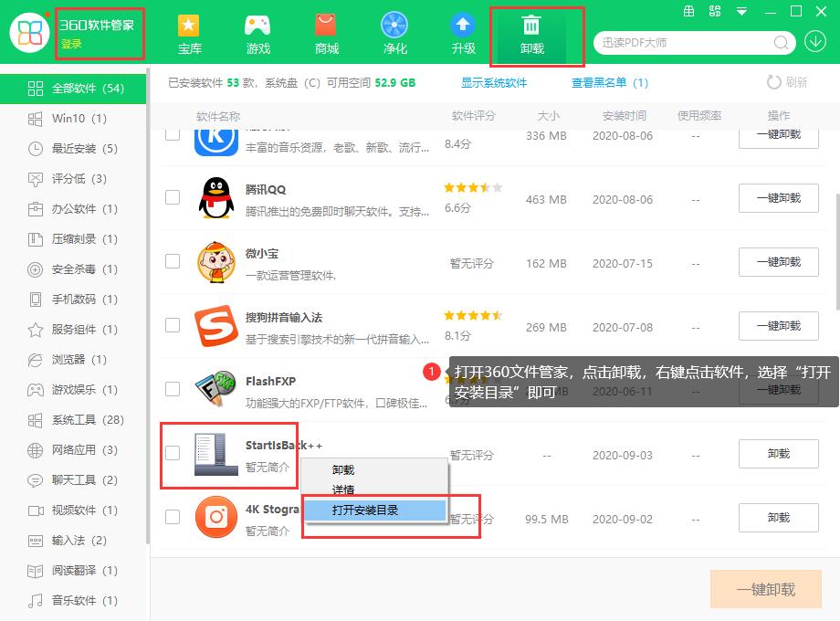Screen dimensions: 840x621
Task: Click the magnifier search icon
Action: tap(781, 42)
